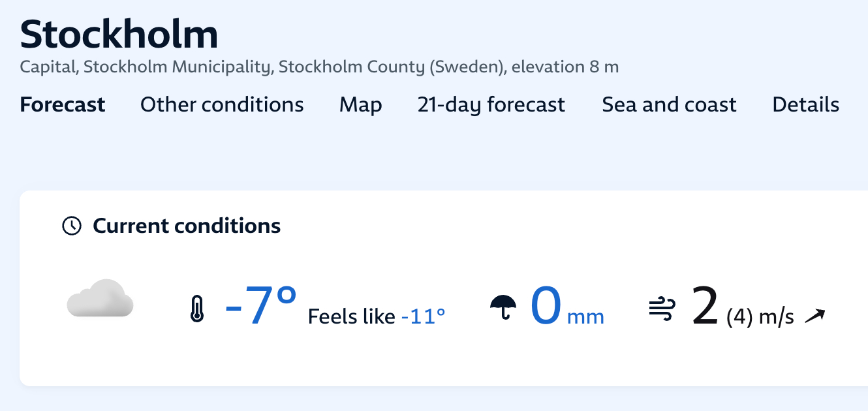Click the umbrella precipitation icon
868x411 pixels.
coord(503,307)
